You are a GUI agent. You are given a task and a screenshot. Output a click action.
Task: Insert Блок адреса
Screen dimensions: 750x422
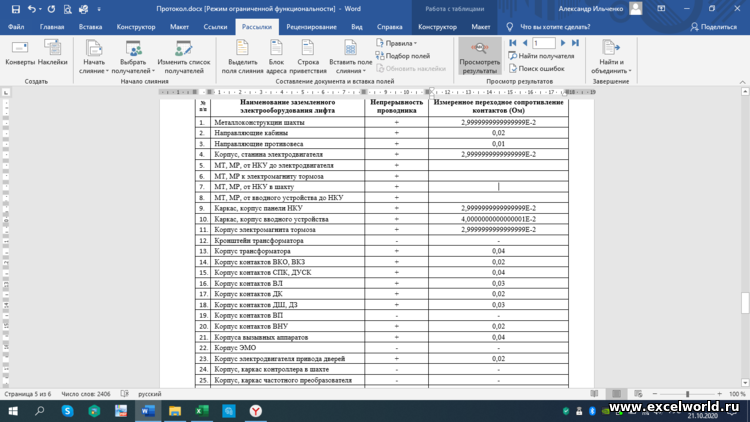tap(276, 57)
